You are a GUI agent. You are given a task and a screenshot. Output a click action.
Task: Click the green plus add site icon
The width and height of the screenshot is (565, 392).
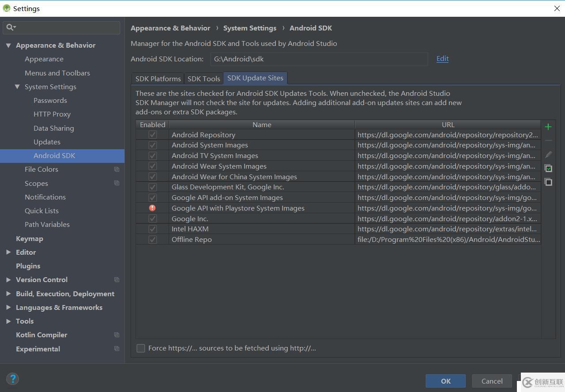548,127
